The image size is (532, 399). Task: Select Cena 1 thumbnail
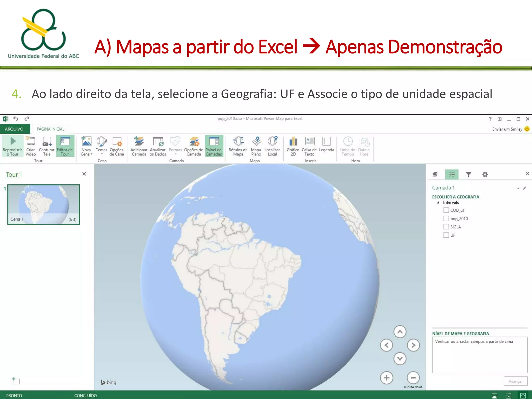click(x=44, y=204)
